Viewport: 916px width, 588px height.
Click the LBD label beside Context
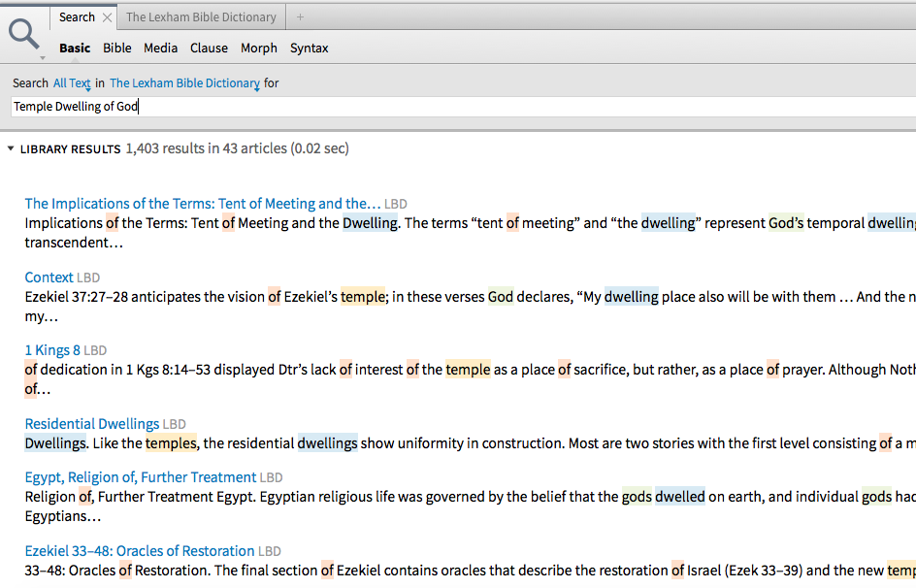pyautogui.click(x=88, y=278)
